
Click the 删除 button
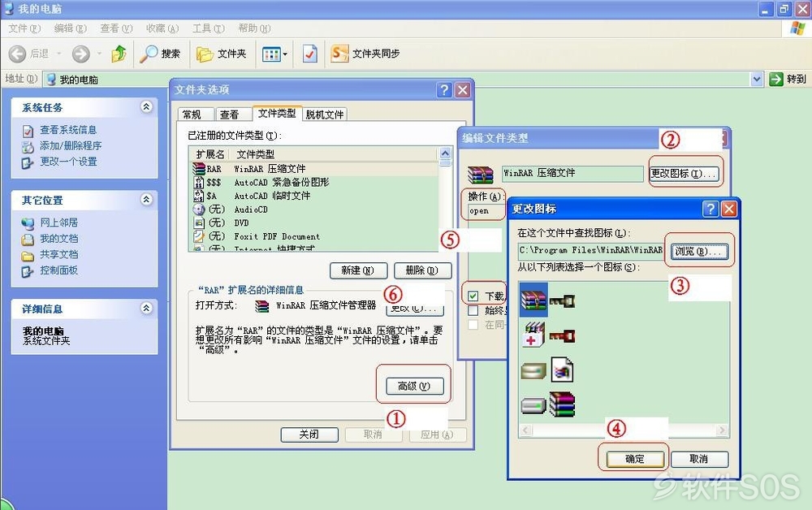[422, 270]
